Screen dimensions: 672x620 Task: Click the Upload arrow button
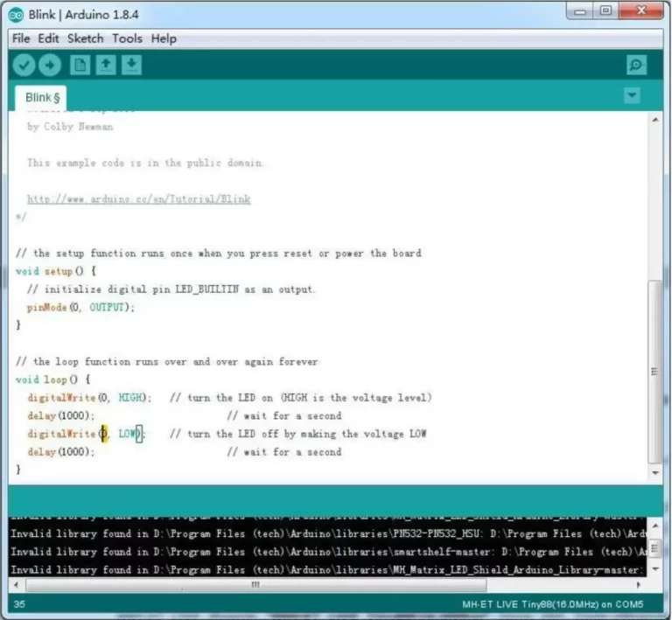50,65
